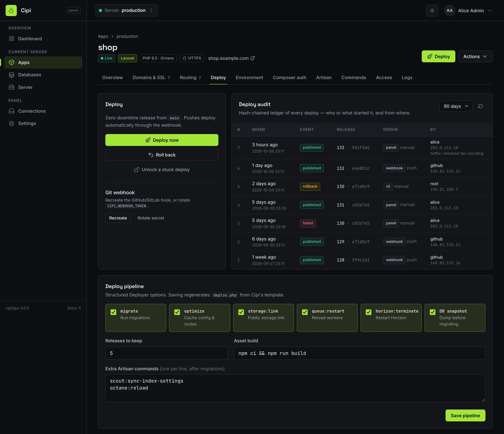Click the Apps breadcrumb link

[103, 36]
